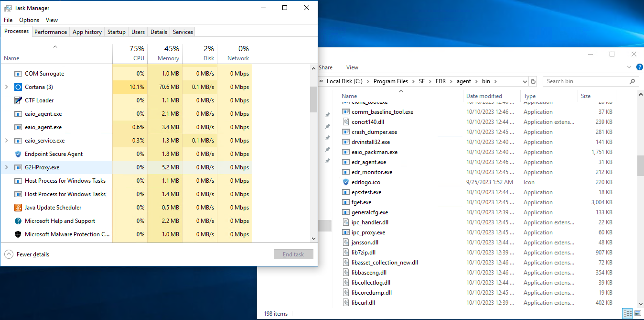Click the Endpoint Secure Agent shield icon
This screenshot has width=644, height=320.
pyautogui.click(x=18, y=154)
